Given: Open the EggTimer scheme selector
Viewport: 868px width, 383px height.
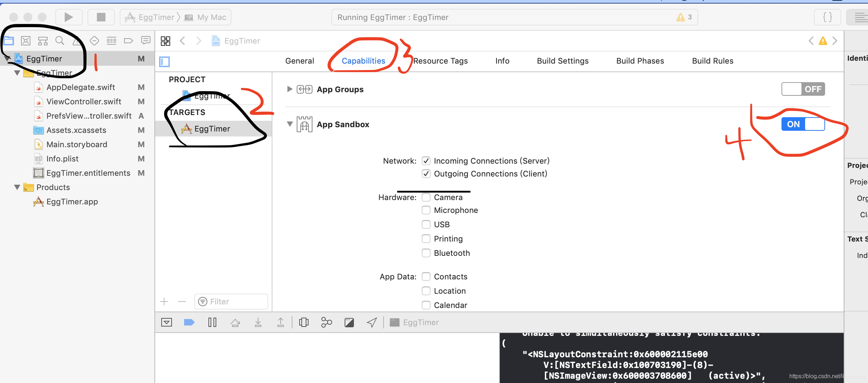Looking at the screenshot, I should (x=150, y=17).
